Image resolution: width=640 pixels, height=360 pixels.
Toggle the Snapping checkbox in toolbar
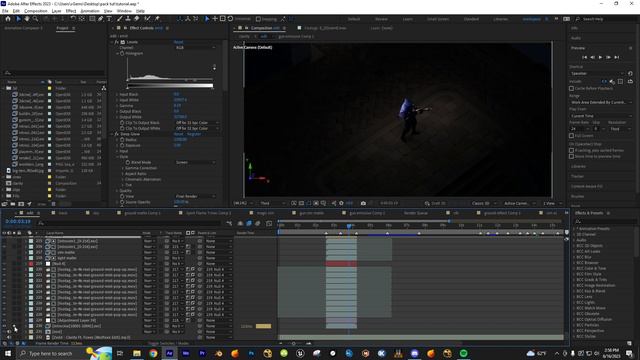(258, 19)
